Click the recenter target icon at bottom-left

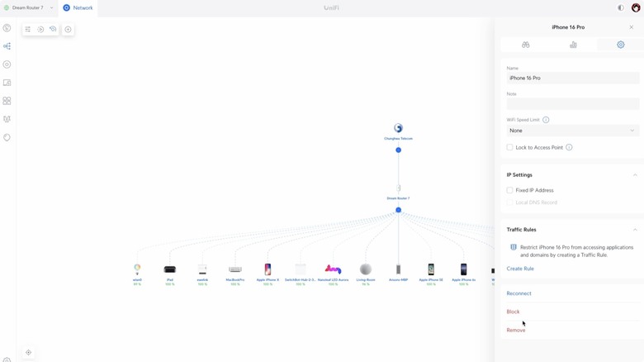click(x=28, y=353)
